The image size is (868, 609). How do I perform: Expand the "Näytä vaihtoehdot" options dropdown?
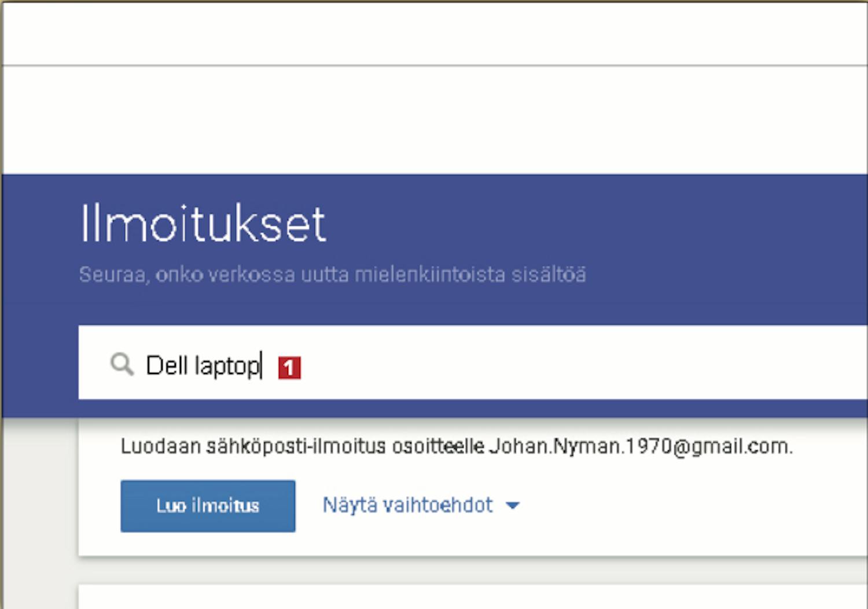click(x=421, y=505)
